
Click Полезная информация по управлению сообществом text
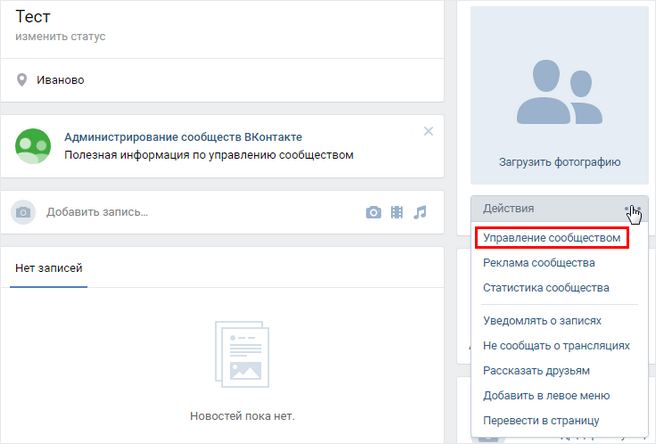[209, 155]
